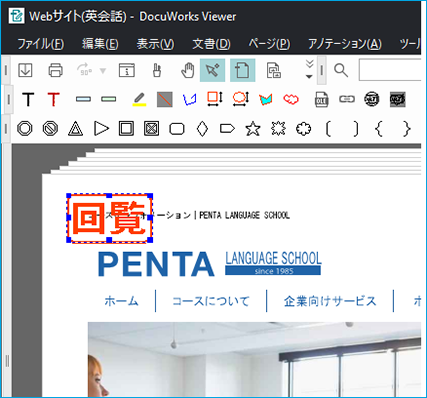Open the ページ(P) menu
The width and height of the screenshot is (427, 398).
click(x=269, y=44)
